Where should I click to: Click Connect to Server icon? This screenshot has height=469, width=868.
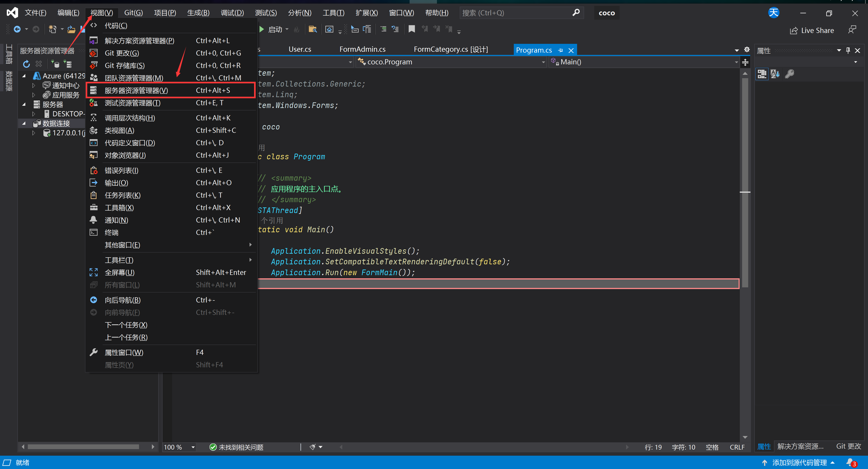point(68,64)
